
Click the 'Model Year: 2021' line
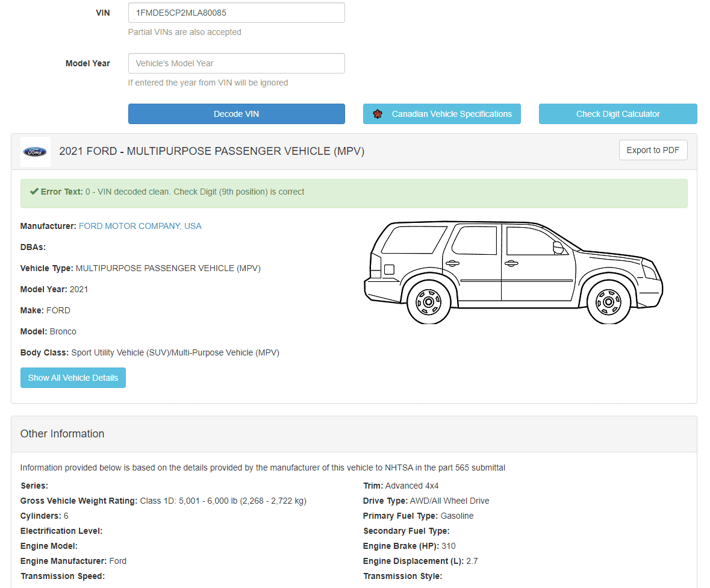[x=54, y=289]
